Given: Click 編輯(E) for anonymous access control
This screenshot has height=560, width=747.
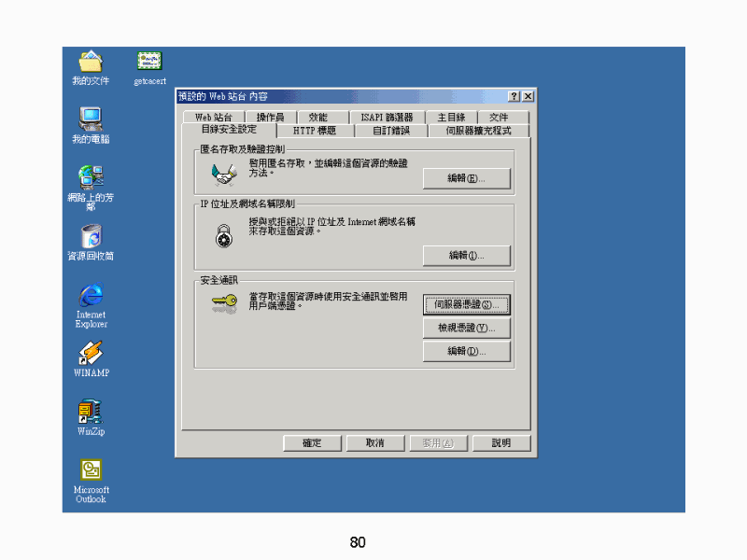Looking at the screenshot, I should point(466,178).
